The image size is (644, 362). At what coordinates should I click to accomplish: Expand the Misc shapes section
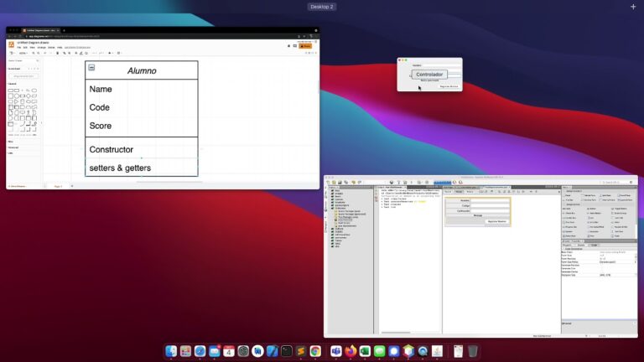(10, 142)
